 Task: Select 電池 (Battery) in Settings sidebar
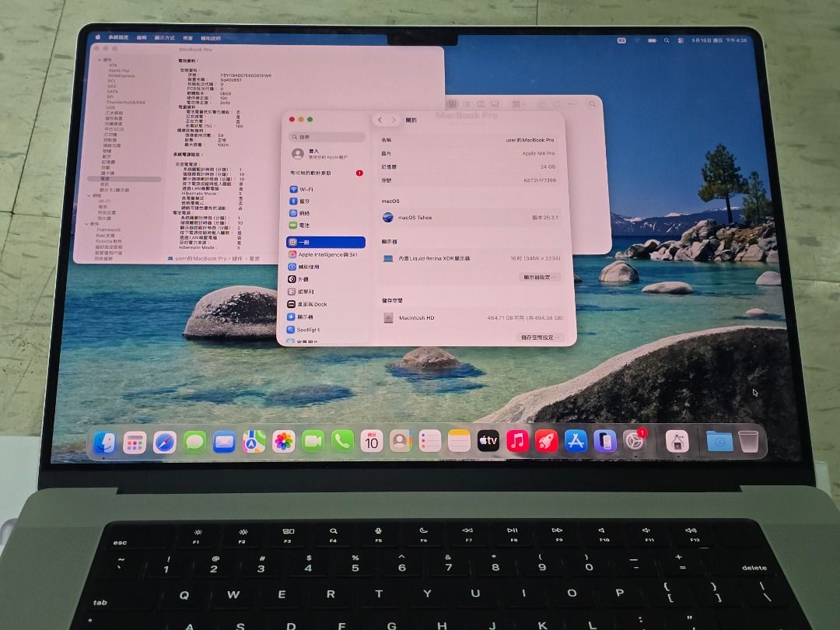click(326, 226)
